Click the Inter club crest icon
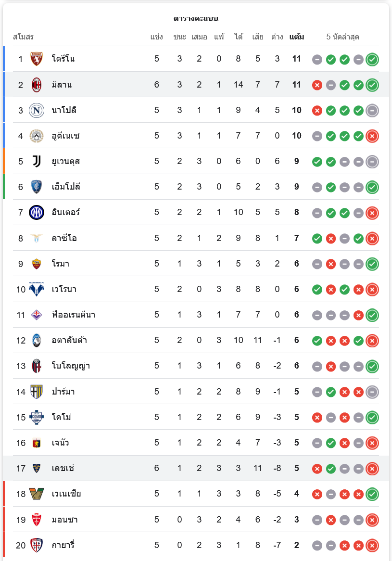Image resolution: width=392 pixels, height=561 pixels. point(37,212)
